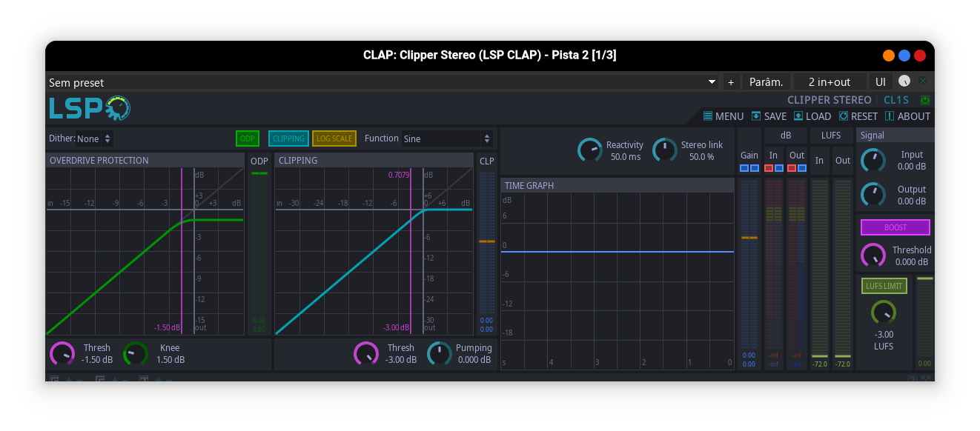Click the LSP logo in the header
The image size is (980, 431).
point(89,108)
